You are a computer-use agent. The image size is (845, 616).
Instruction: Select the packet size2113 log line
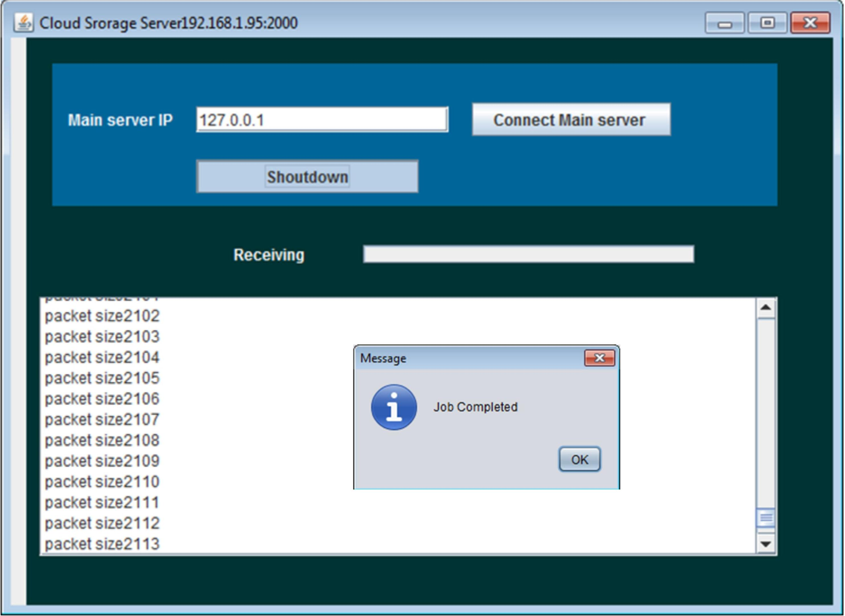[x=102, y=544]
